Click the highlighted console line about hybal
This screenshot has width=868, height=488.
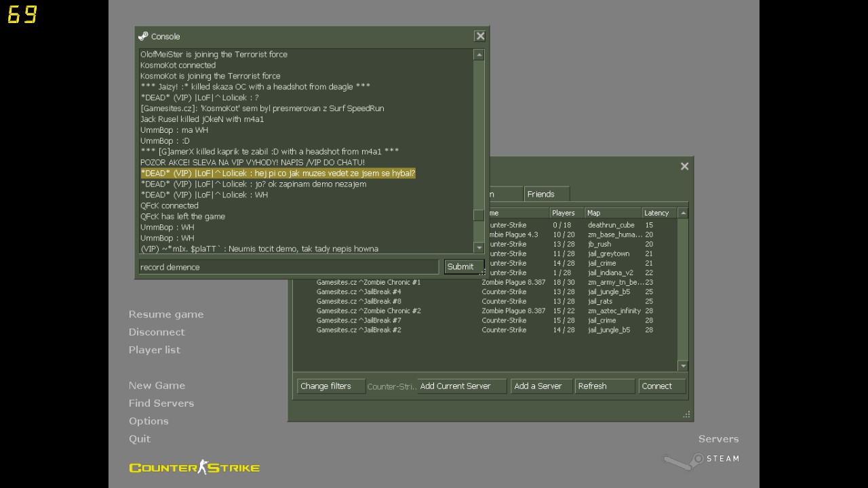pos(278,174)
